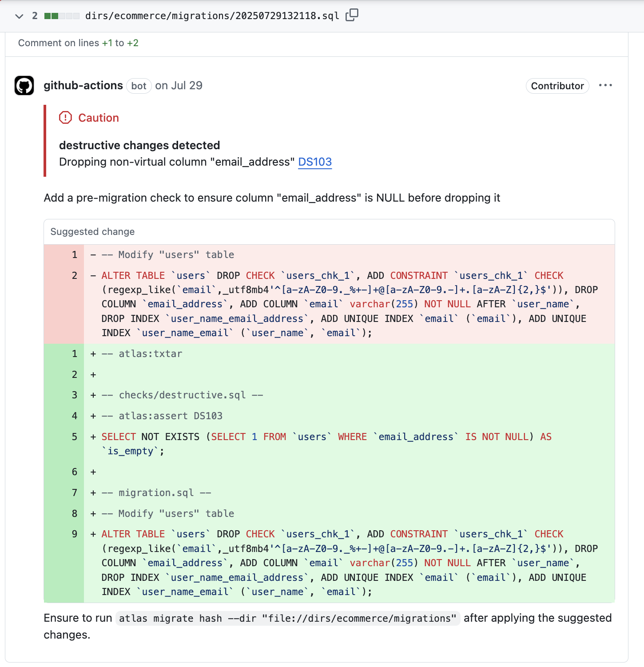Open the DS103 documentation link
This screenshot has height=667, width=644.
[315, 162]
